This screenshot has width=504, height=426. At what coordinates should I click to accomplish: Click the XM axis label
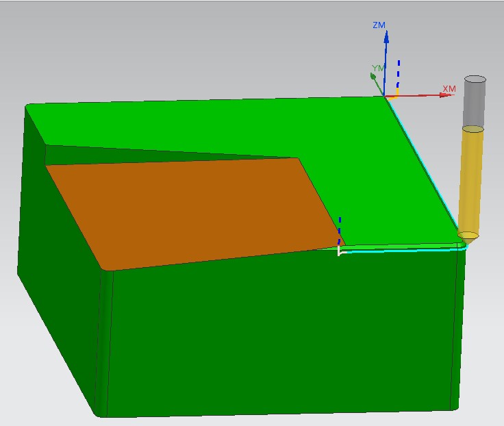tap(449, 89)
